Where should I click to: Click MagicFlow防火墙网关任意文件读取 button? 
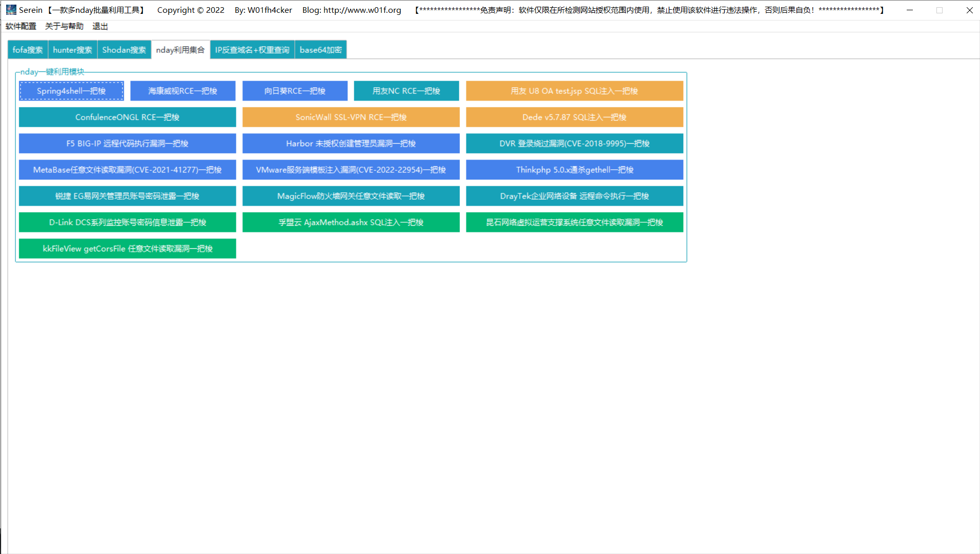point(351,196)
